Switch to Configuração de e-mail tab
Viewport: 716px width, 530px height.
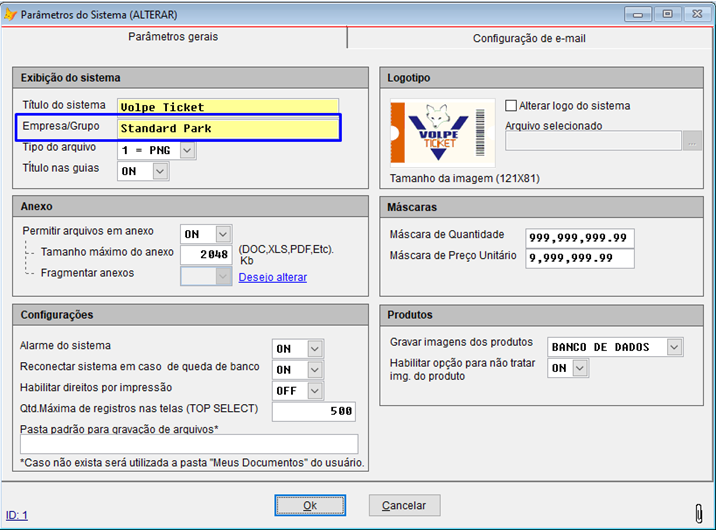click(x=529, y=38)
